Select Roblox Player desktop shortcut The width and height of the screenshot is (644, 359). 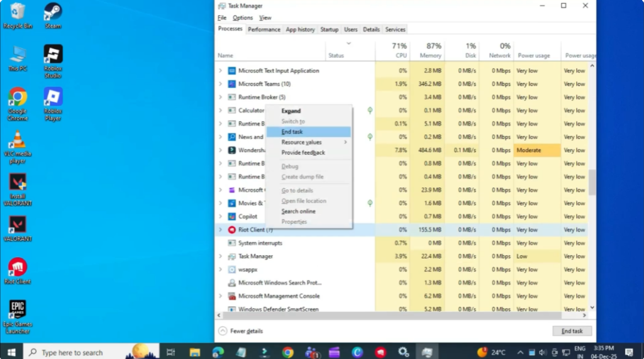(53, 104)
